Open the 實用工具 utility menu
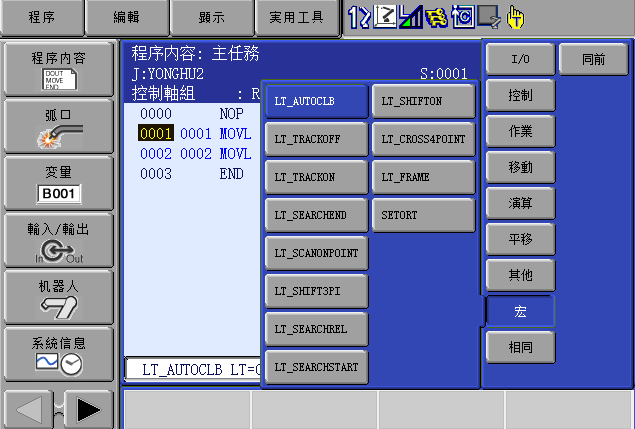The height and width of the screenshot is (429, 635). point(297,17)
